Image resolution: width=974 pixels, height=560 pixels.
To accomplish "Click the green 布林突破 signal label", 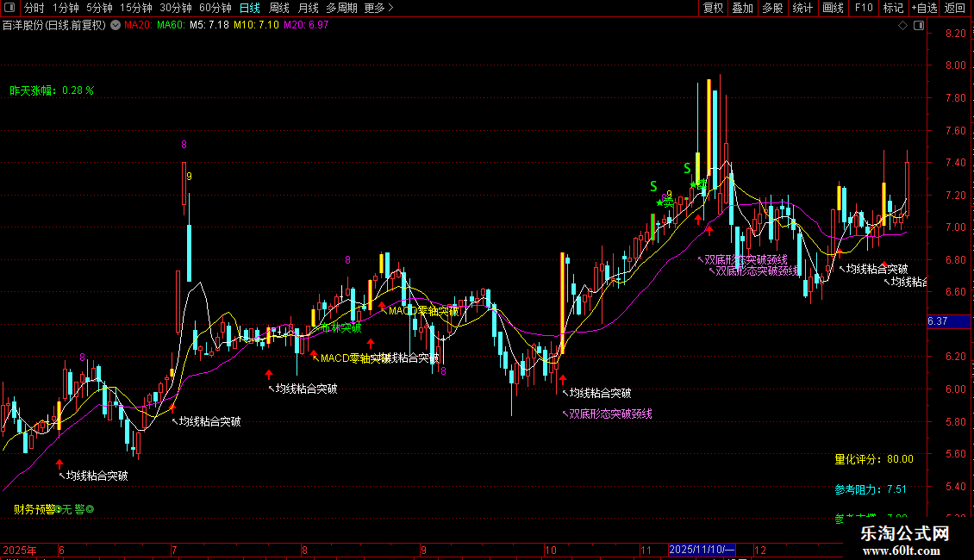I will [x=340, y=327].
